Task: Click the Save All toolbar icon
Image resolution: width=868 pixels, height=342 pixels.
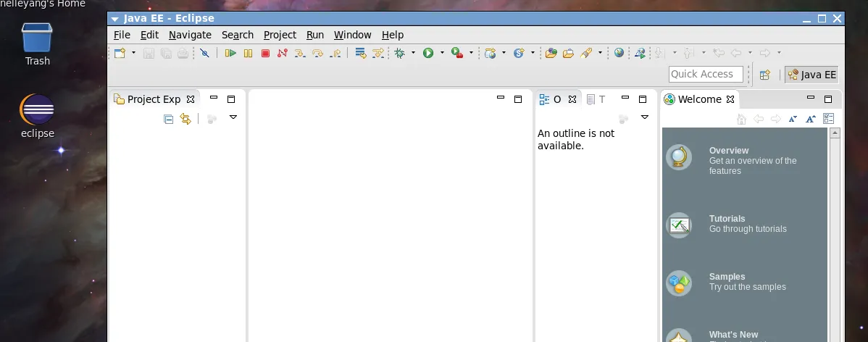Action: tap(165, 53)
